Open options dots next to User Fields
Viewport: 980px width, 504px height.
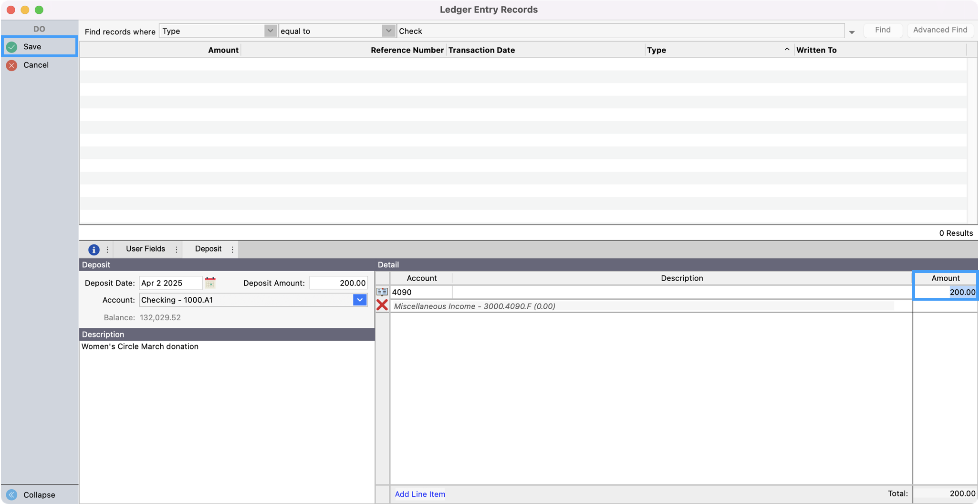[x=177, y=249]
